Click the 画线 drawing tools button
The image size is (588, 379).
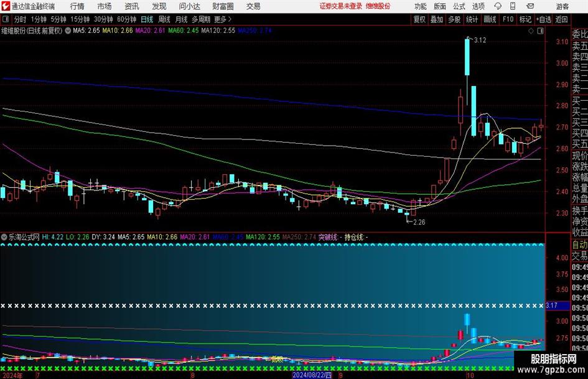click(490, 19)
